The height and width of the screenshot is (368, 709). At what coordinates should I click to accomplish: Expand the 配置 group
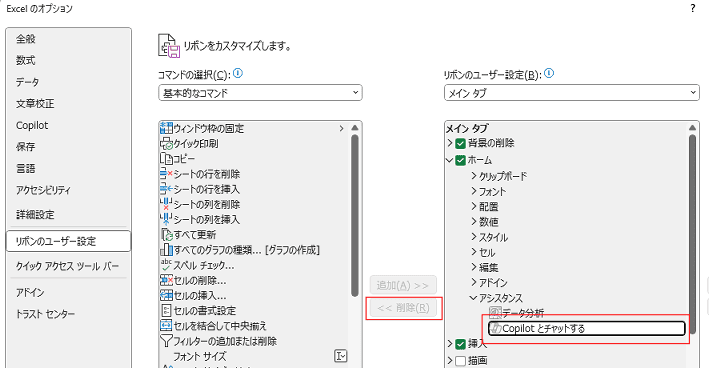[x=474, y=206]
